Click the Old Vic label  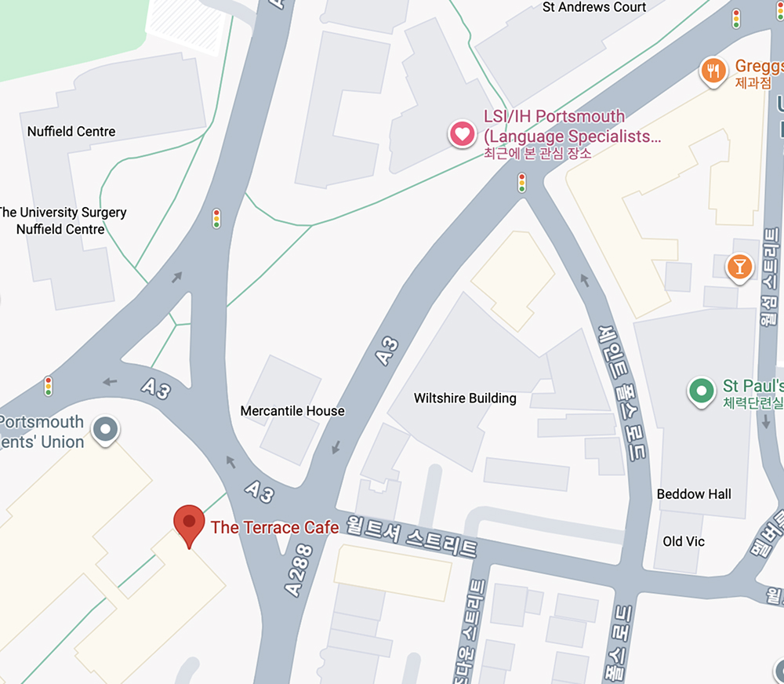click(684, 541)
